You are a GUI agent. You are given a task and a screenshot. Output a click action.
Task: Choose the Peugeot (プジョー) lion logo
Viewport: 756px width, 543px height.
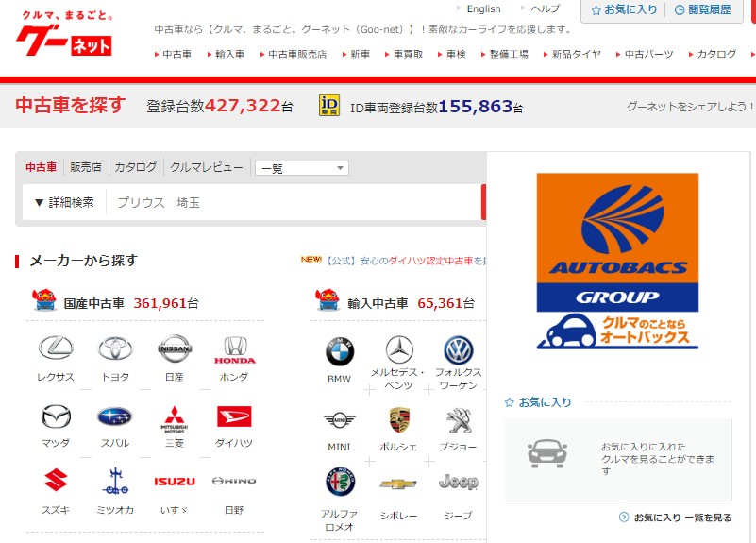click(x=459, y=420)
